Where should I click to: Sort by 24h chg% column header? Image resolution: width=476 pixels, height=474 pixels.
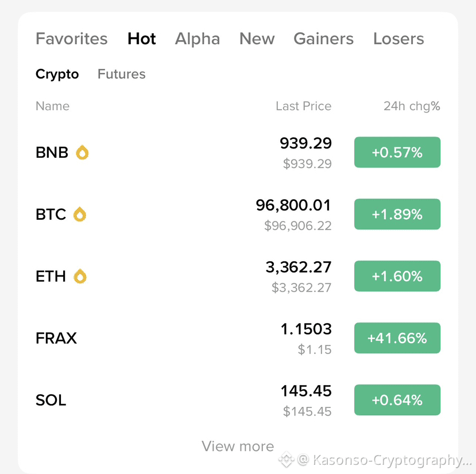412,106
